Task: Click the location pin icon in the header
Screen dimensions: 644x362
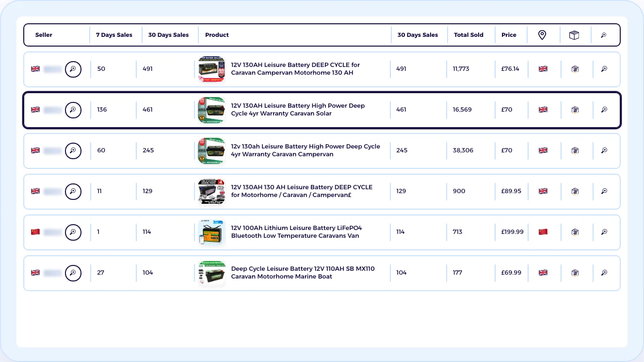Action: click(x=542, y=35)
